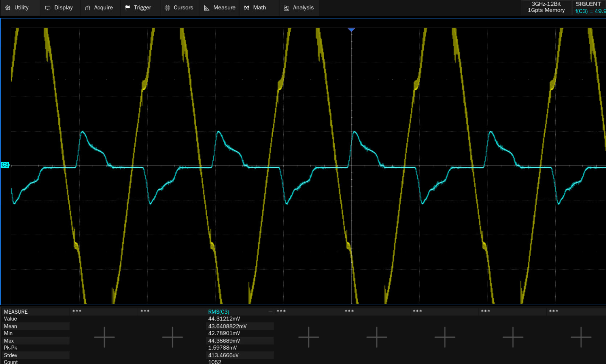Add measurement in seventh slot plus
Viewport: 606px width, 364px height.
pyautogui.click(x=513, y=337)
